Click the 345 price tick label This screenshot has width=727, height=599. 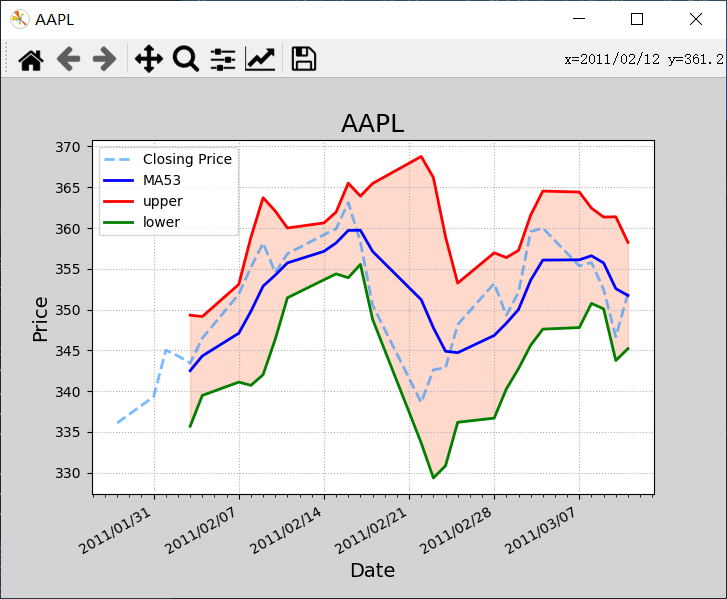tap(68, 351)
